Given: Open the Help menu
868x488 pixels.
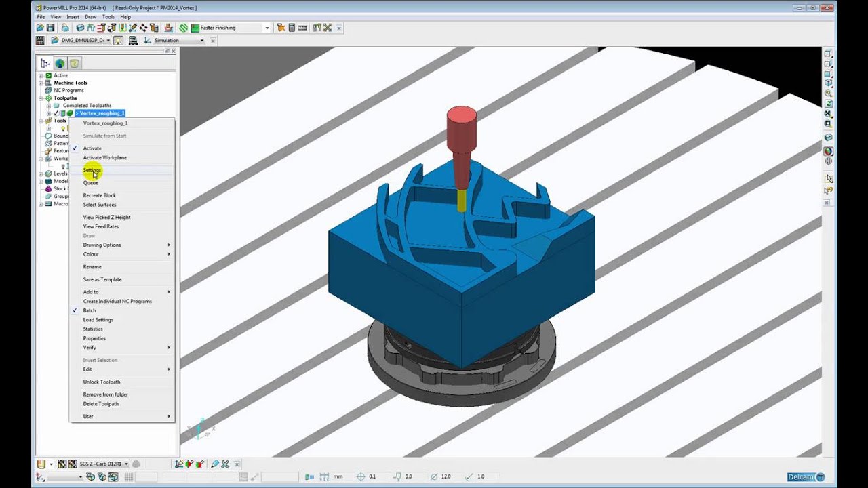Looking at the screenshot, I should [125, 17].
